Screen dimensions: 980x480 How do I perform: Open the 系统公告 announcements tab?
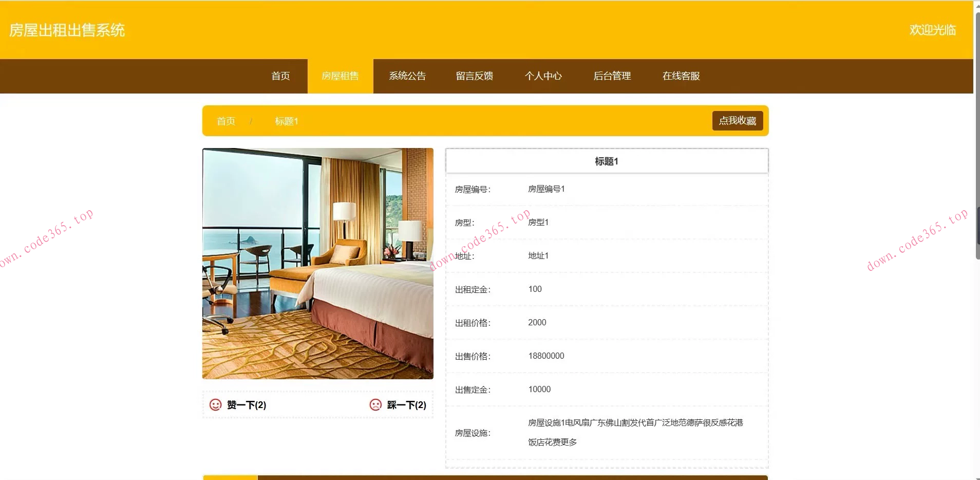coord(408,76)
